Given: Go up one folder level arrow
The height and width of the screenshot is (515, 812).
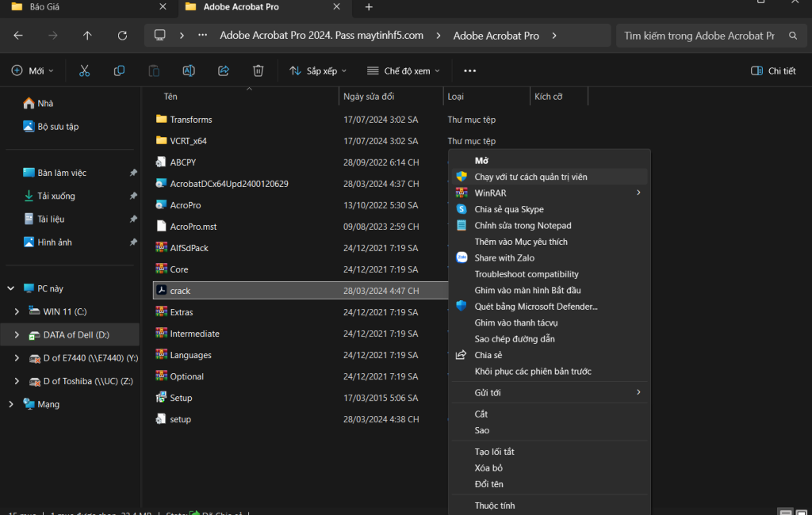Looking at the screenshot, I should pyautogui.click(x=87, y=36).
